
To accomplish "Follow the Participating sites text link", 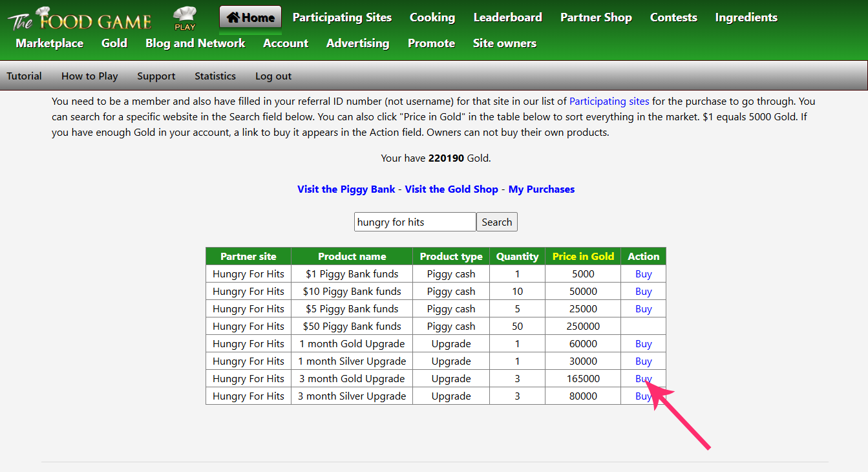I will pos(610,102).
